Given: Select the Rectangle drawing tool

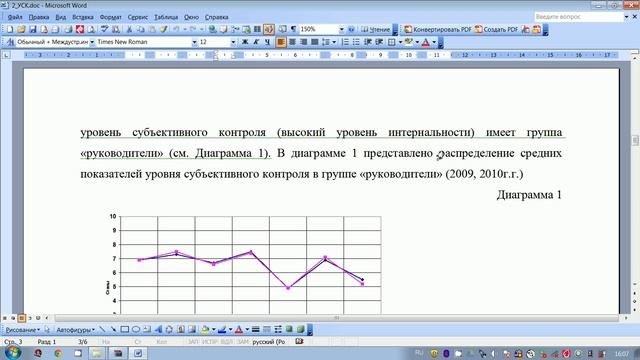Looking at the screenshot, I should 124,329.
